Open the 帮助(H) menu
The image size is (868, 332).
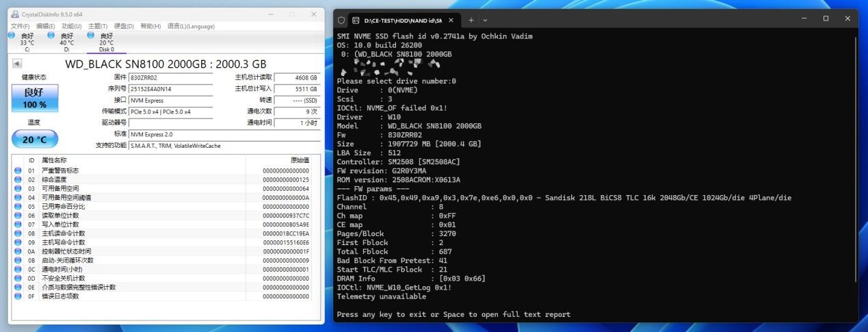151,26
